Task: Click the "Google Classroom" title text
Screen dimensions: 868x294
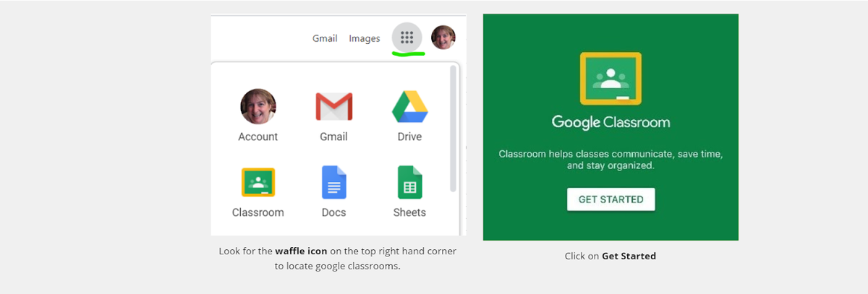Action: (610, 122)
